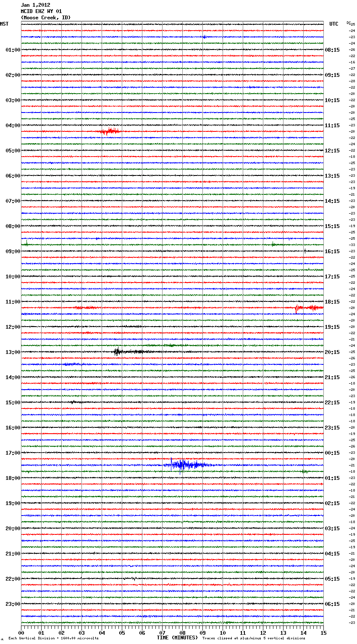
Task: Click the '10' minute tick on the time axis
Action: tap(223, 633)
